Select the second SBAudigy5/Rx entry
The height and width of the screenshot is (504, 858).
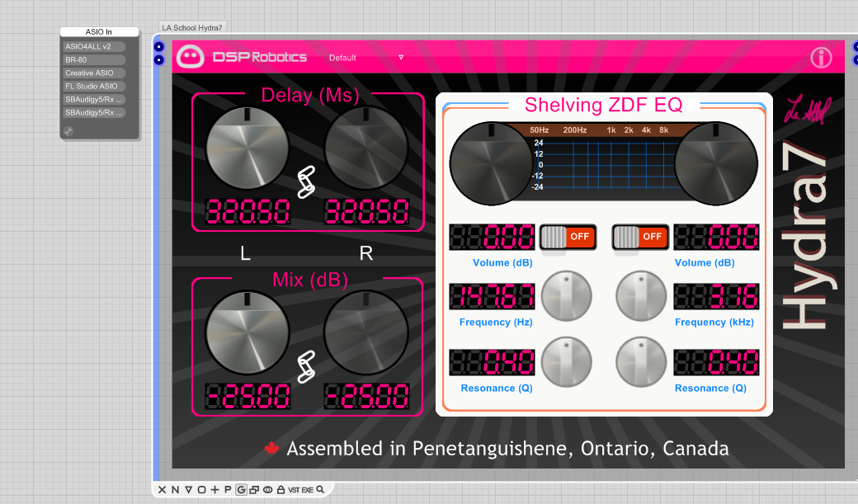click(x=93, y=113)
